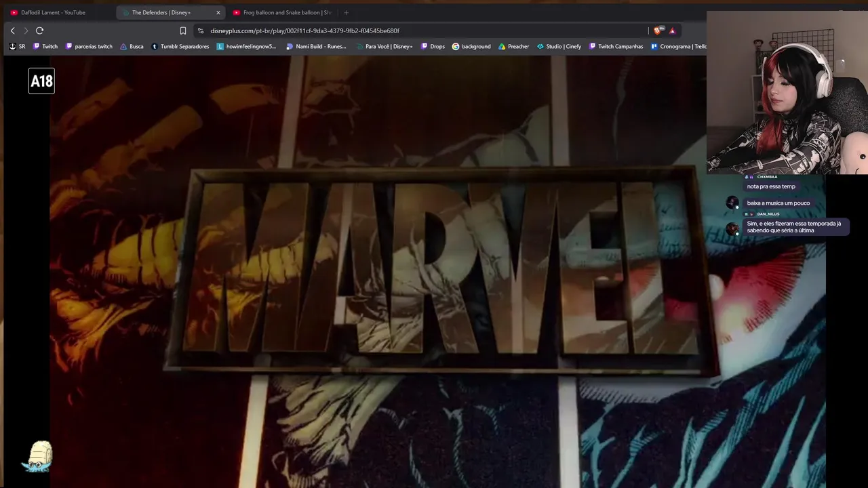Click the A18 age rating badge
Viewport: 868px width, 488px height.
tap(41, 81)
